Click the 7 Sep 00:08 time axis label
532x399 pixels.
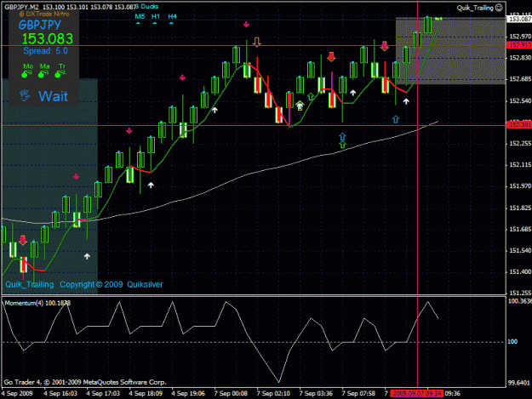231,394
